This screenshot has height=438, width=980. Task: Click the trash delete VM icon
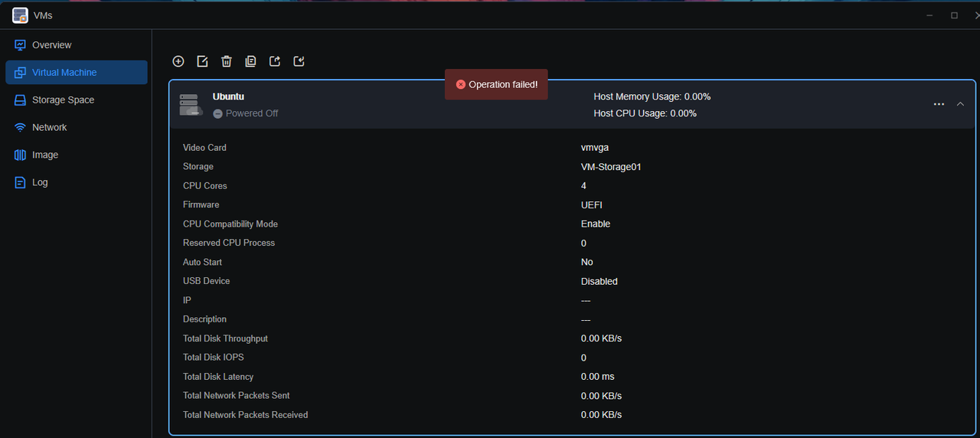[x=227, y=61]
